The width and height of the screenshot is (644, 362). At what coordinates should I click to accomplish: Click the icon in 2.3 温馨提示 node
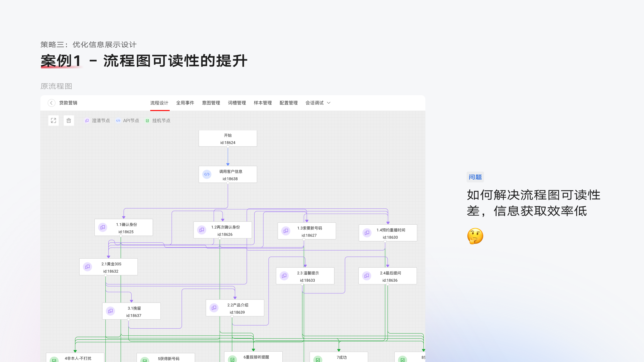coord(284,276)
